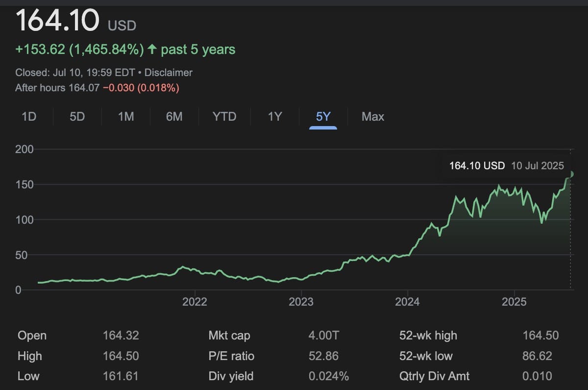
Task: Show the Max history range
Action: click(373, 117)
